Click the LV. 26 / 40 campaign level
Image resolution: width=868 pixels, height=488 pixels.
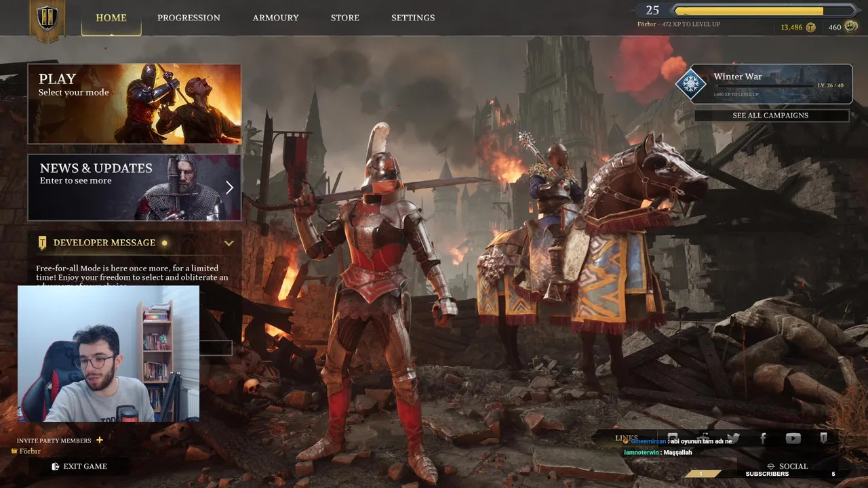coord(831,85)
